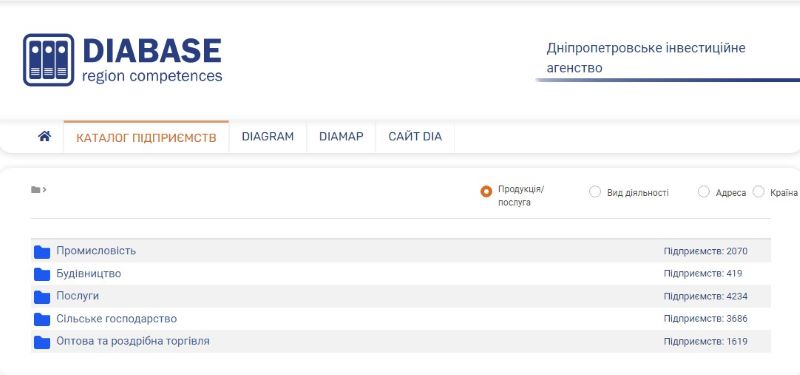Select the Вид діяльності radio button

(595, 192)
